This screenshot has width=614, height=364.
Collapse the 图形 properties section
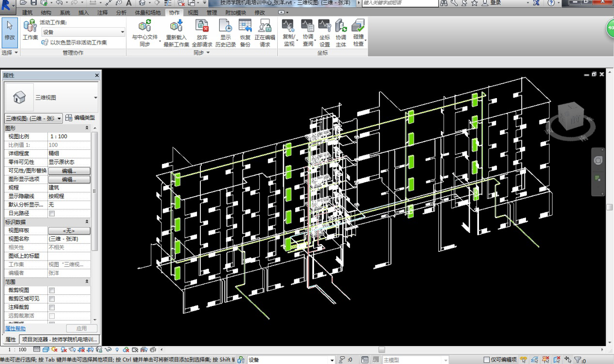(x=87, y=128)
